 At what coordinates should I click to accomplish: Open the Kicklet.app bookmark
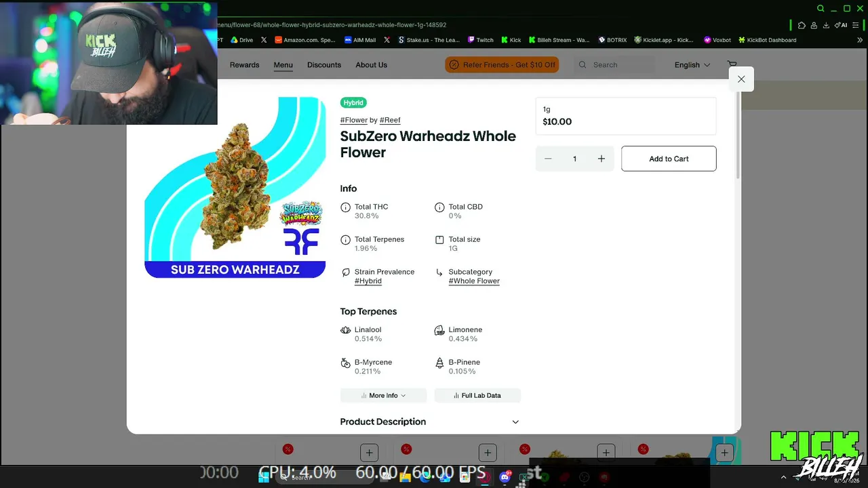[x=664, y=40]
